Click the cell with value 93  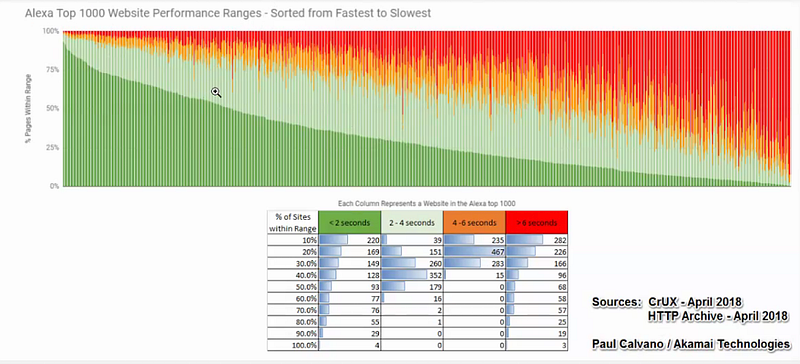coord(349,287)
